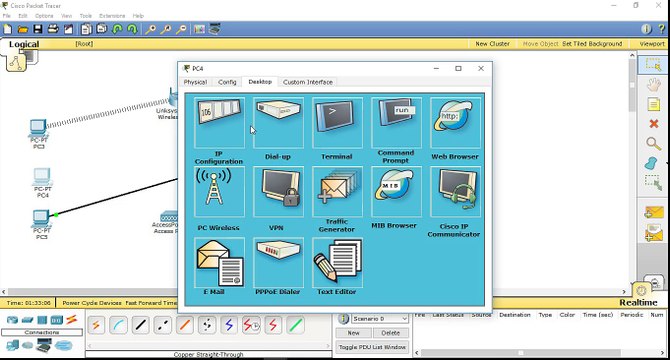Switch to the Config tab
This screenshot has height=360, width=670.
pyautogui.click(x=227, y=82)
